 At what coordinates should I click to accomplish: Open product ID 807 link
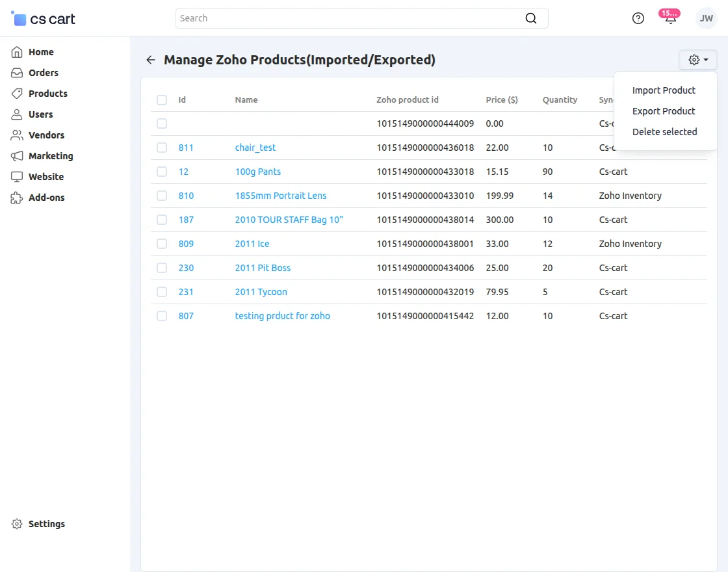pyautogui.click(x=186, y=316)
